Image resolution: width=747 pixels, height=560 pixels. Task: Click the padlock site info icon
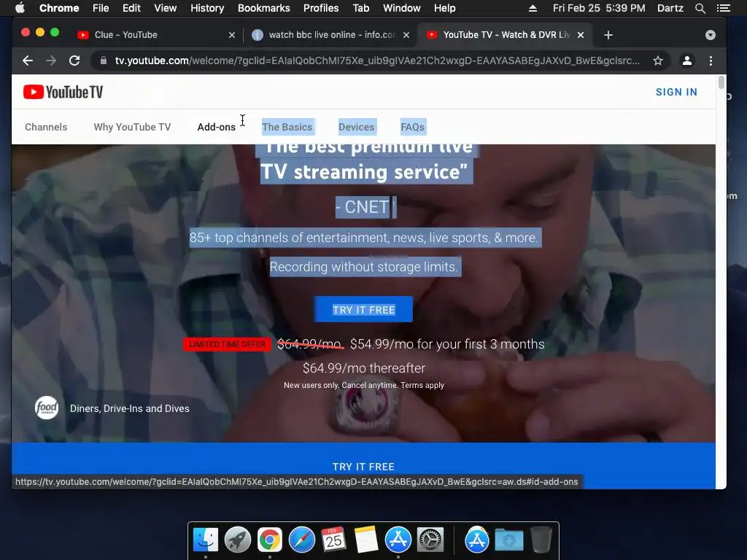point(103,61)
